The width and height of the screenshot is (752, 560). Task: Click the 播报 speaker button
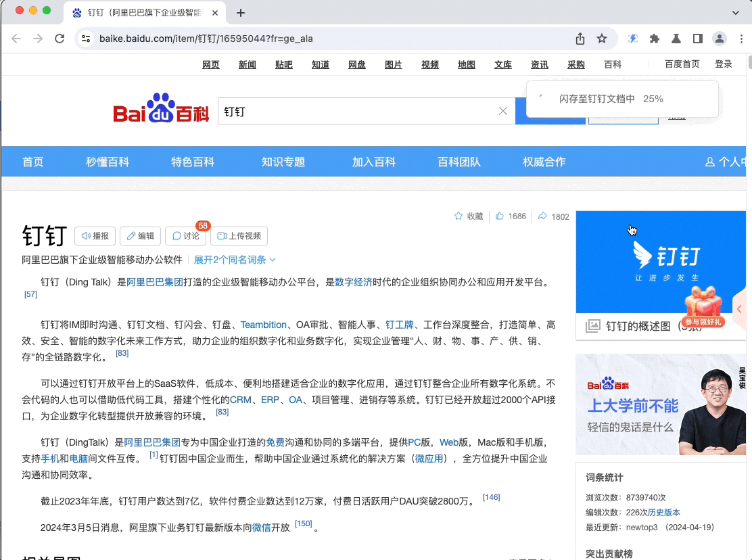95,236
